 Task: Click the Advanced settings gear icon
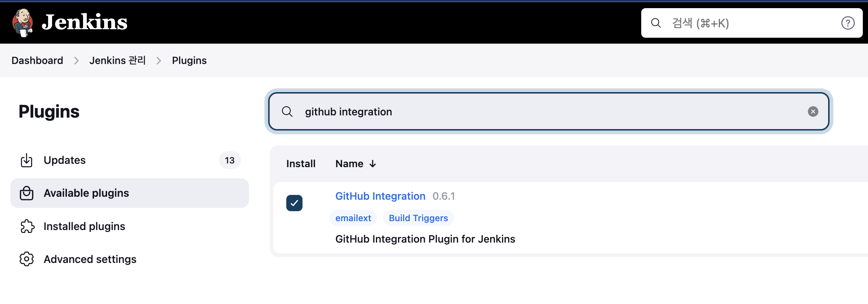[x=27, y=259]
